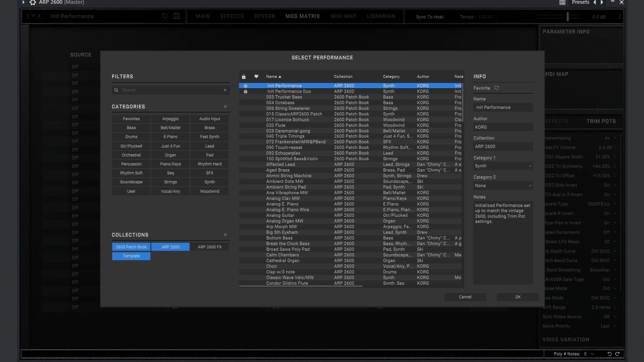This screenshot has width=644, height=362.
Task: Click the Cancel button
Action: [465, 297]
